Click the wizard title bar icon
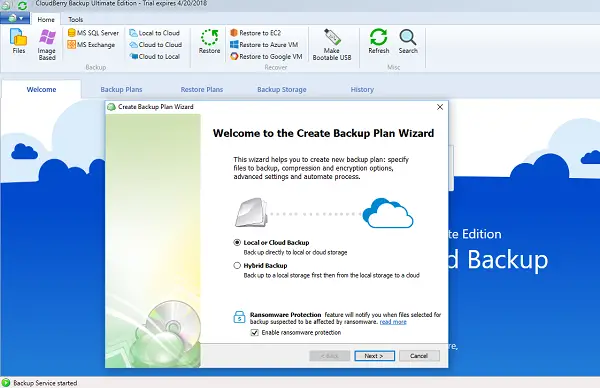Viewport: 600px width, 388px height. click(111, 107)
